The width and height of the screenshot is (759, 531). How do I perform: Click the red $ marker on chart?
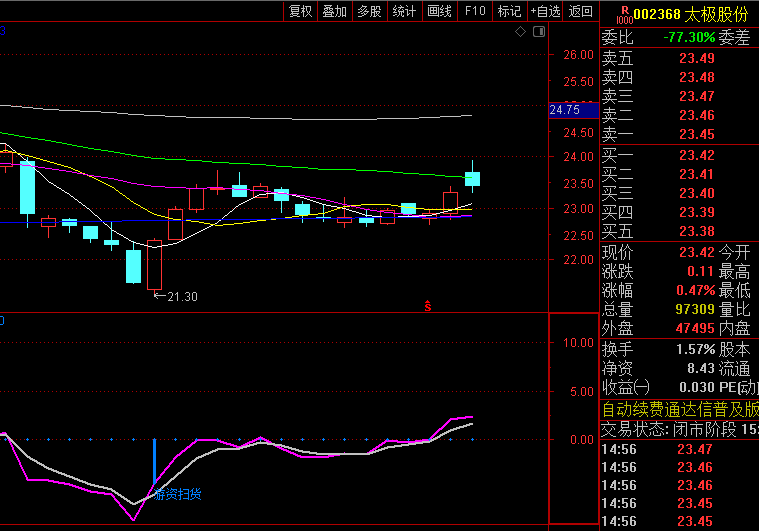coord(428,306)
